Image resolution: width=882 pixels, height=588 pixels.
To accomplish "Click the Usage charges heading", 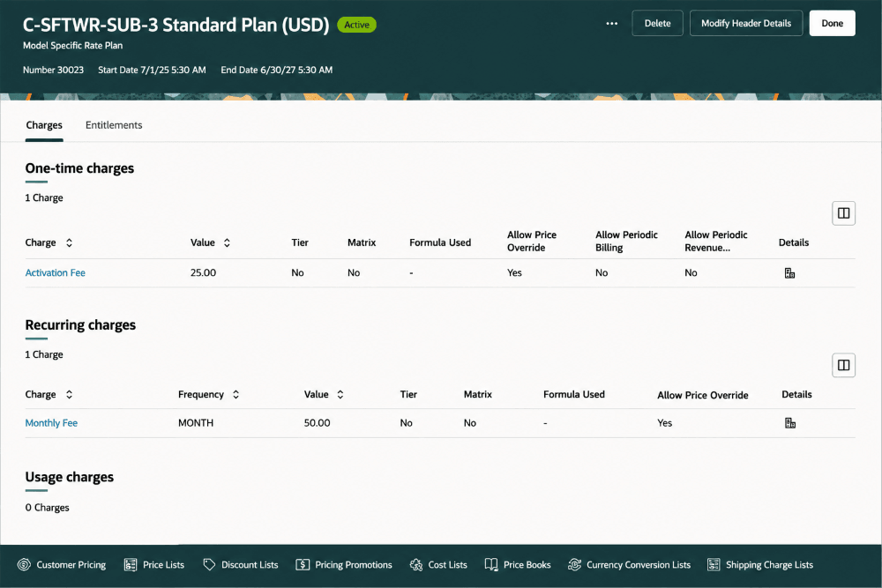I will point(69,477).
